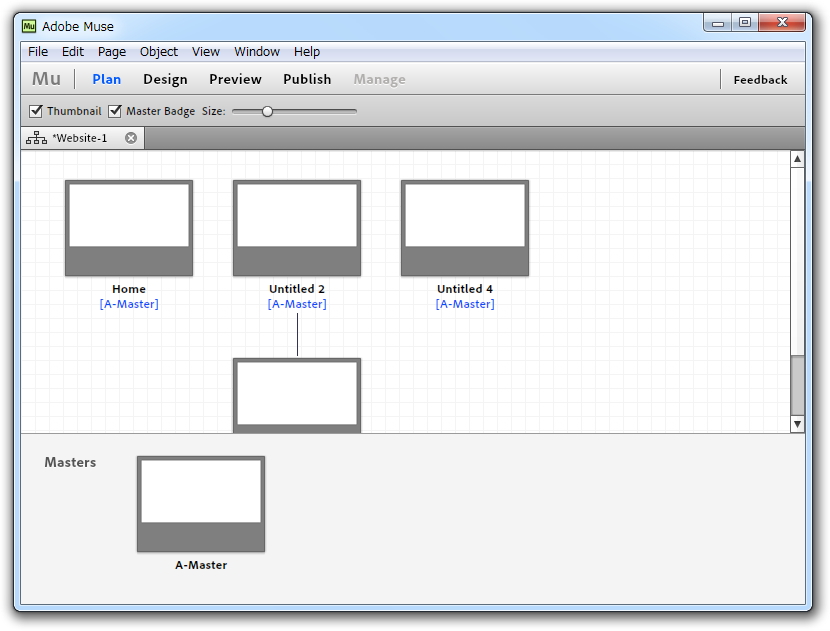The width and height of the screenshot is (830, 631).
Task: Open the Feedback link
Action: [x=760, y=80]
